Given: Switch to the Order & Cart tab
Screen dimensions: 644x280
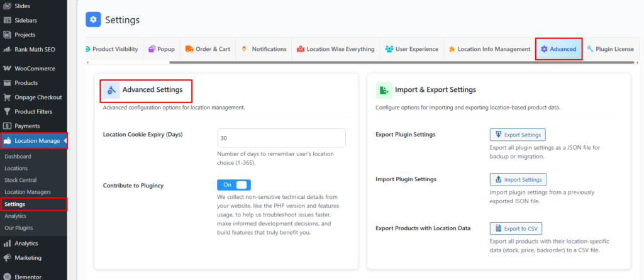Looking at the screenshot, I should 206,49.
